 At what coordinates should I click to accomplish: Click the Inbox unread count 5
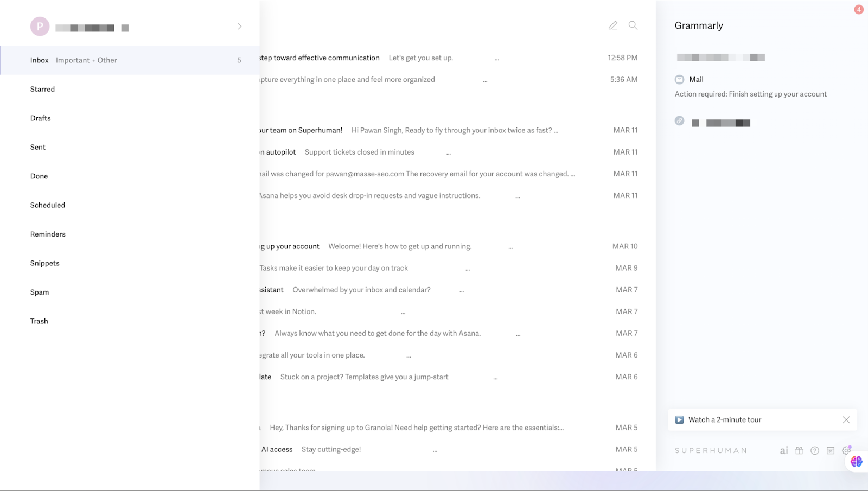click(239, 60)
